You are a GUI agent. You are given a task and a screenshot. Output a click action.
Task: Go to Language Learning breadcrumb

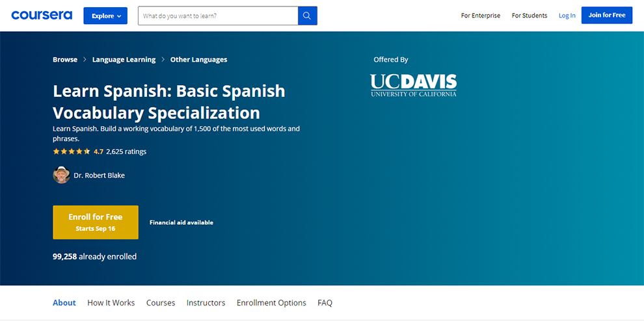pos(124,60)
